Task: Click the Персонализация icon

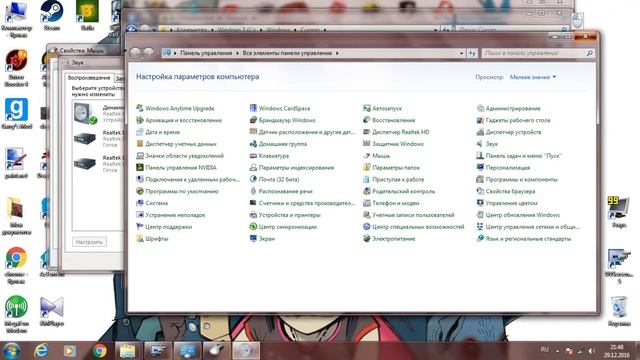Action: (480, 167)
